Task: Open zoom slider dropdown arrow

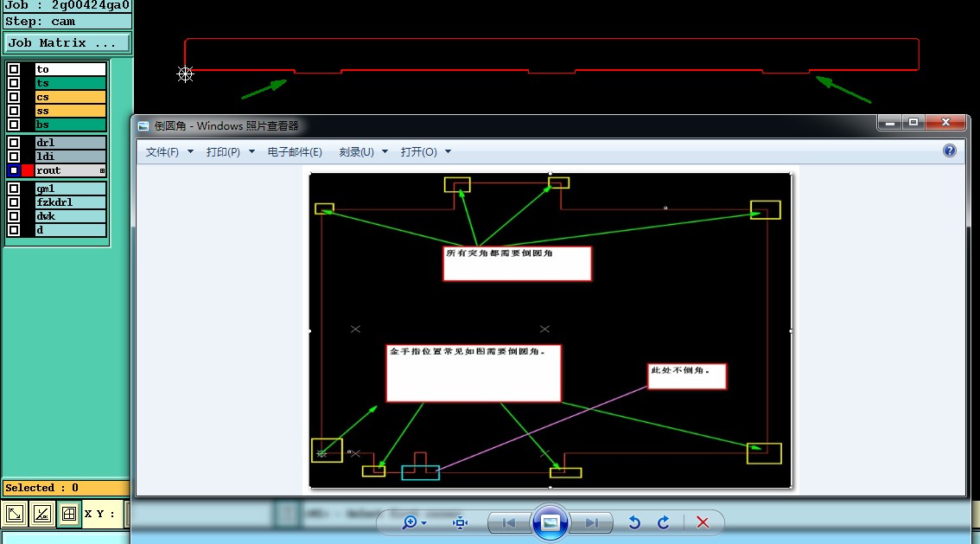Action: tap(423, 523)
